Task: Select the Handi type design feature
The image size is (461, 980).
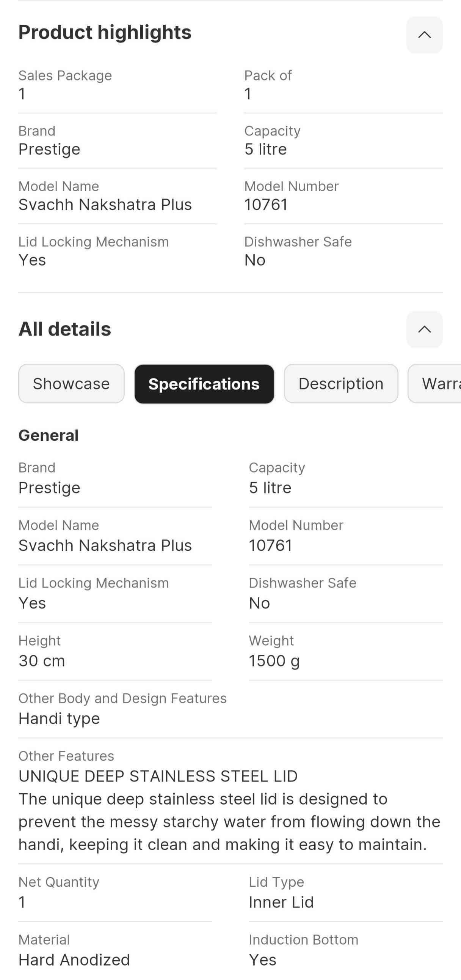Action: pyautogui.click(x=59, y=718)
